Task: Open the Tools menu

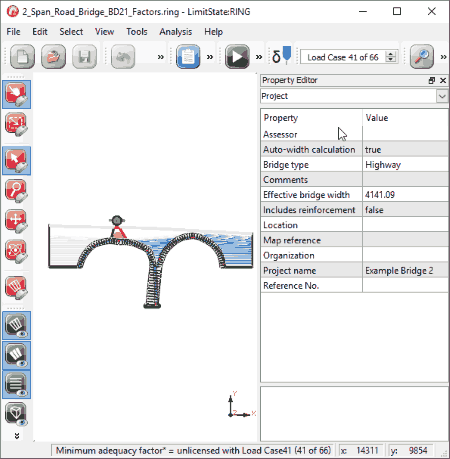Action: (137, 32)
